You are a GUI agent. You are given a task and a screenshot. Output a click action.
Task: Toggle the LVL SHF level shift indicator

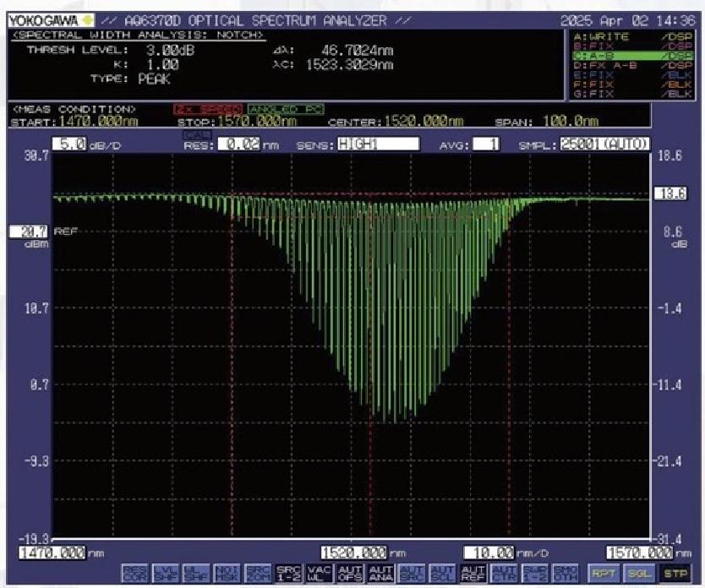[166, 574]
